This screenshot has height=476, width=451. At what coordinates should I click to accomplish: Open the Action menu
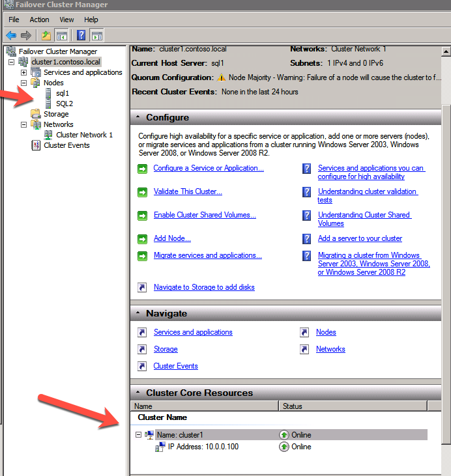pyautogui.click(x=39, y=20)
